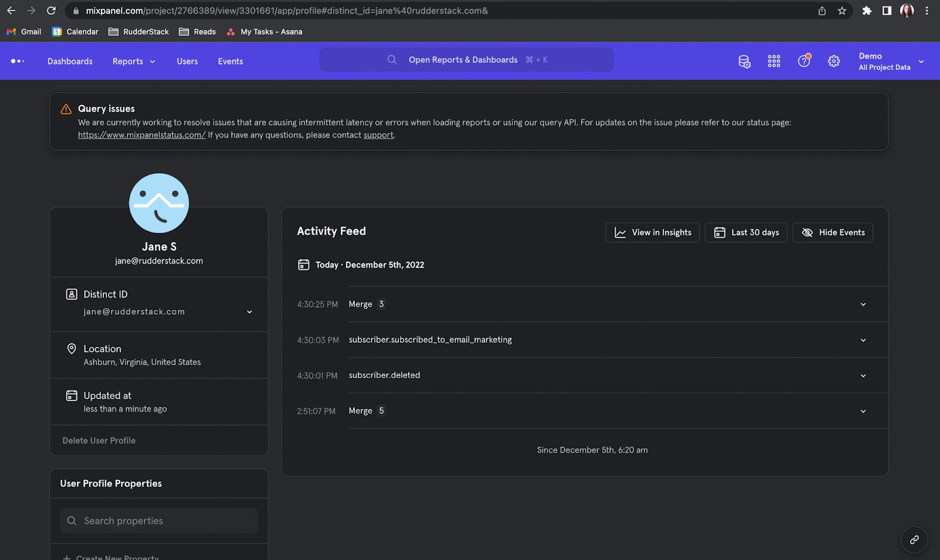Click the 2:51:07 PM timestamp
The width and height of the screenshot is (940, 560).
coord(316,411)
